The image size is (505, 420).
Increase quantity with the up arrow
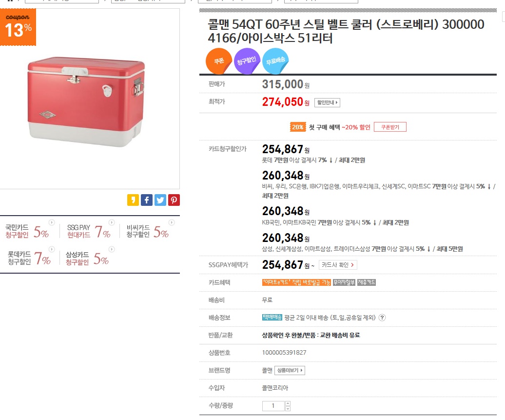pos(288,403)
